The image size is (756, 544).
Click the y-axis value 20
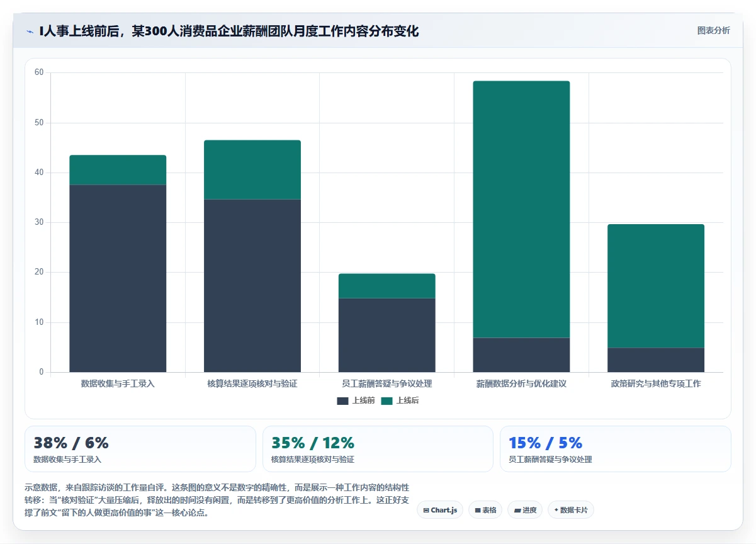(39, 272)
